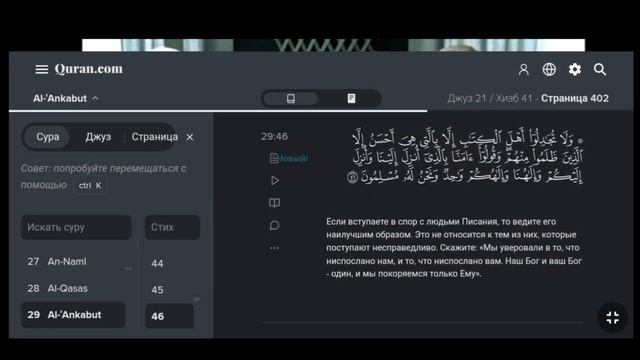Viewport: 640px width, 360px height.
Task: Select the Сура tab
Action: [47, 137]
